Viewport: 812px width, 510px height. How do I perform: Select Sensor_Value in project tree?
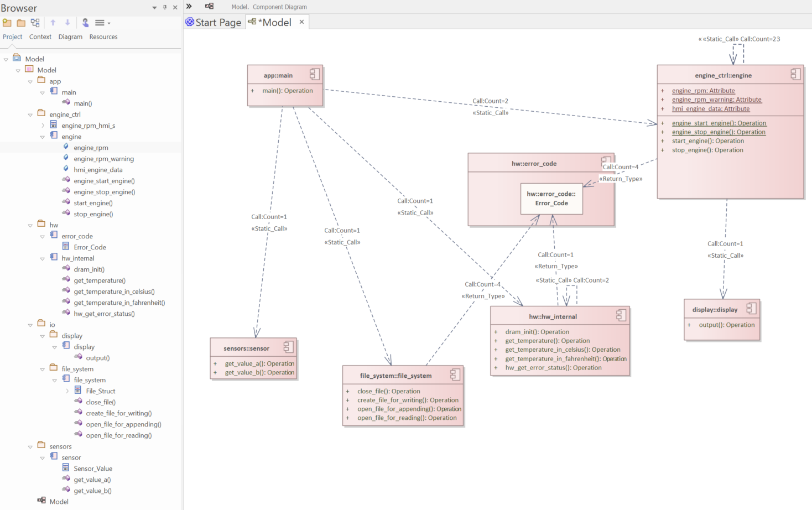pyautogui.click(x=93, y=469)
